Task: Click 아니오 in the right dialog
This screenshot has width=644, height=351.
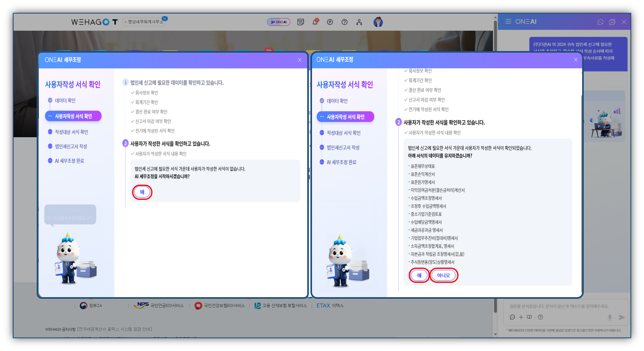Action: (443, 275)
